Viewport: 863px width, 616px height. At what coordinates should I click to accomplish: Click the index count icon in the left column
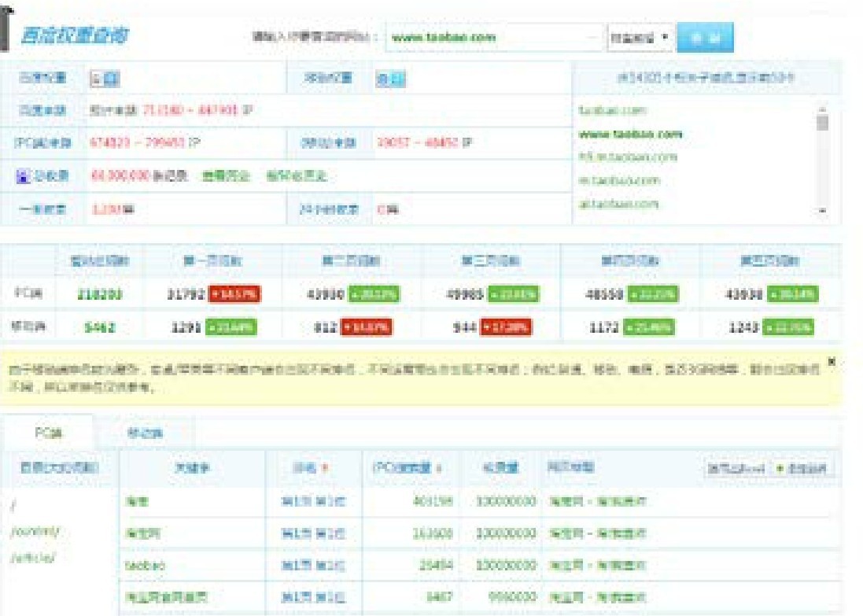24,175
